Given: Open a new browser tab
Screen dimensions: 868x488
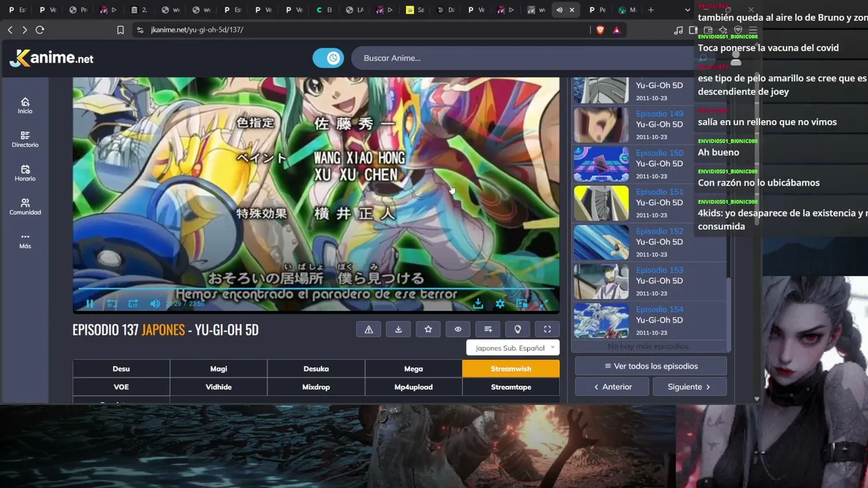Looking at the screenshot, I should (x=651, y=10).
